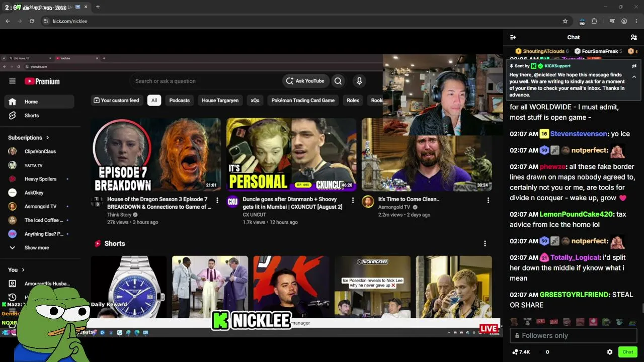Open The Iced Coffee subscription
The height and width of the screenshot is (362, 644).
tap(39, 220)
